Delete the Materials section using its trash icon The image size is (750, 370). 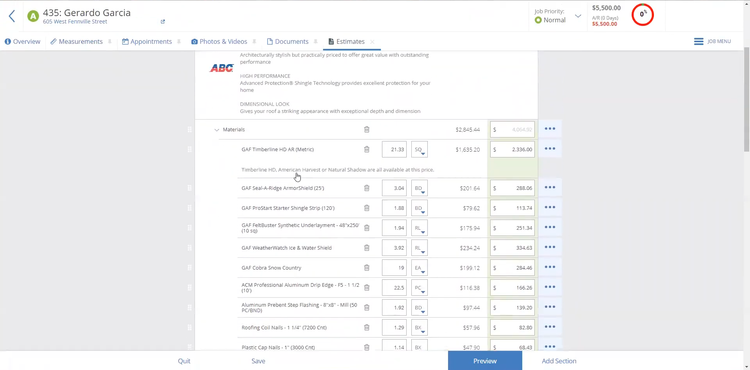pyautogui.click(x=367, y=130)
